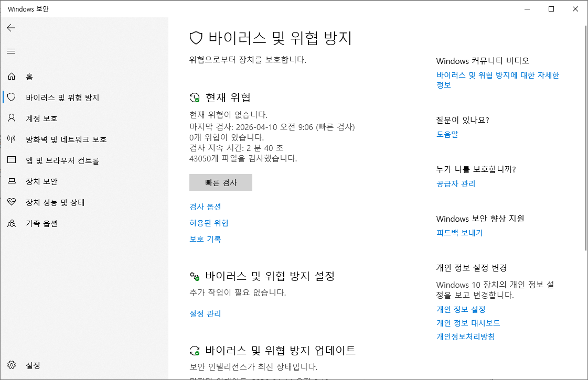This screenshot has height=380, width=588.
Task: Click the window icon for 앱 및 브라우저 컨트롤
Action: tap(12, 160)
